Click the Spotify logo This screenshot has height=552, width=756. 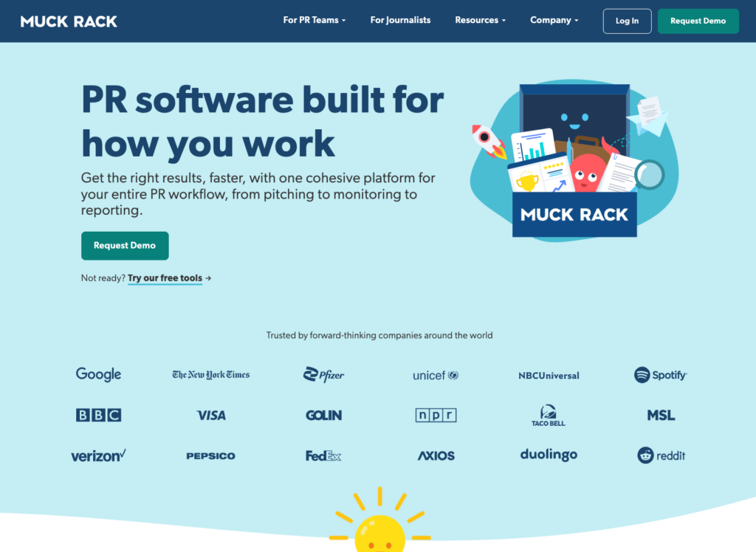(661, 375)
